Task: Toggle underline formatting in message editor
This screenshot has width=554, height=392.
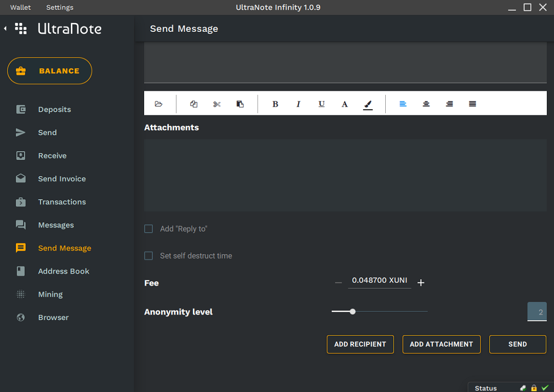Action: tap(321, 104)
